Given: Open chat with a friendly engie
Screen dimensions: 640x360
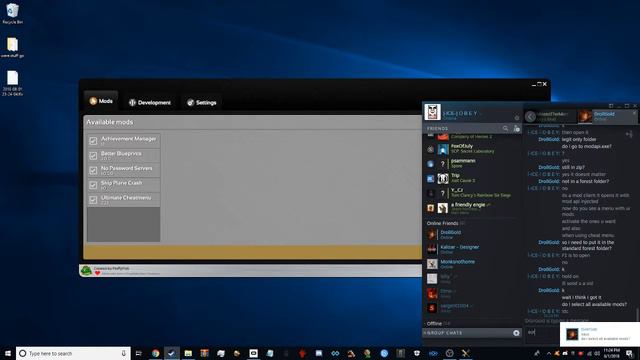Looking at the screenshot, I should coord(472,208).
